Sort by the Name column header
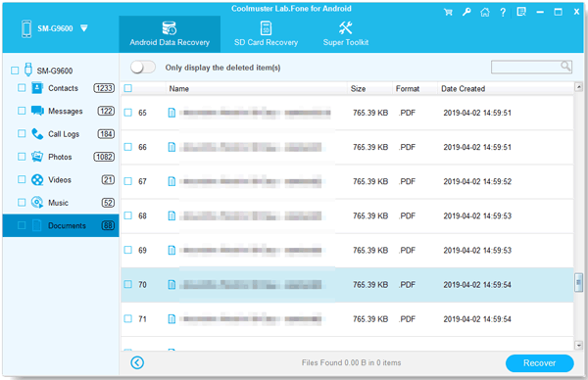588x380 pixels. coord(256,89)
